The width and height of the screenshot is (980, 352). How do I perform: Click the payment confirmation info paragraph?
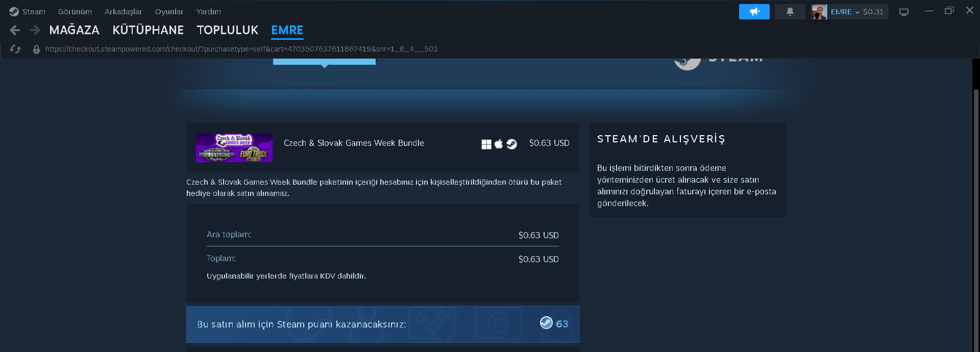[687, 186]
